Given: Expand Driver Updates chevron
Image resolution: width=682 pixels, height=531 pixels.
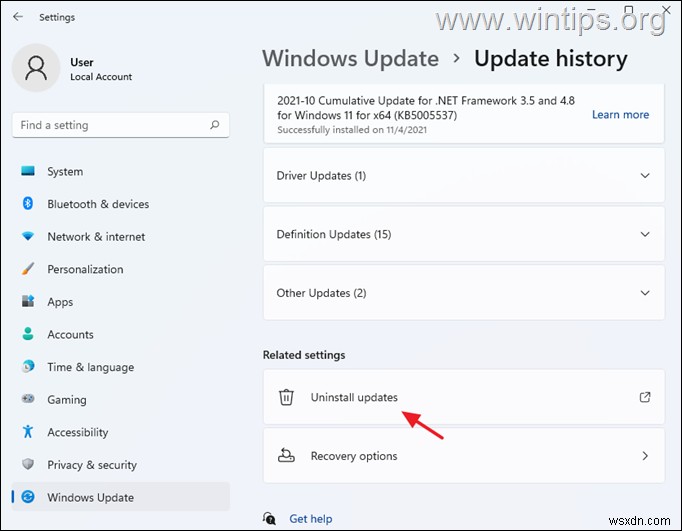Looking at the screenshot, I should click(x=645, y=176).
